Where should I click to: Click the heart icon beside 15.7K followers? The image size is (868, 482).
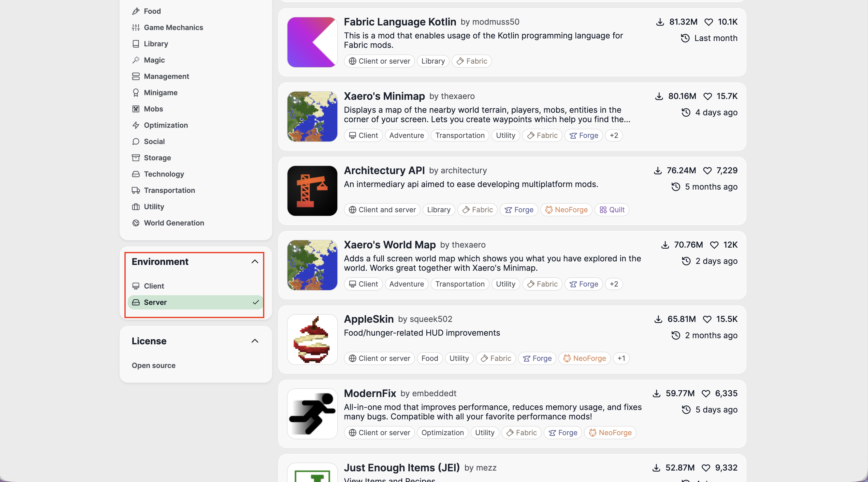point(708,96)
